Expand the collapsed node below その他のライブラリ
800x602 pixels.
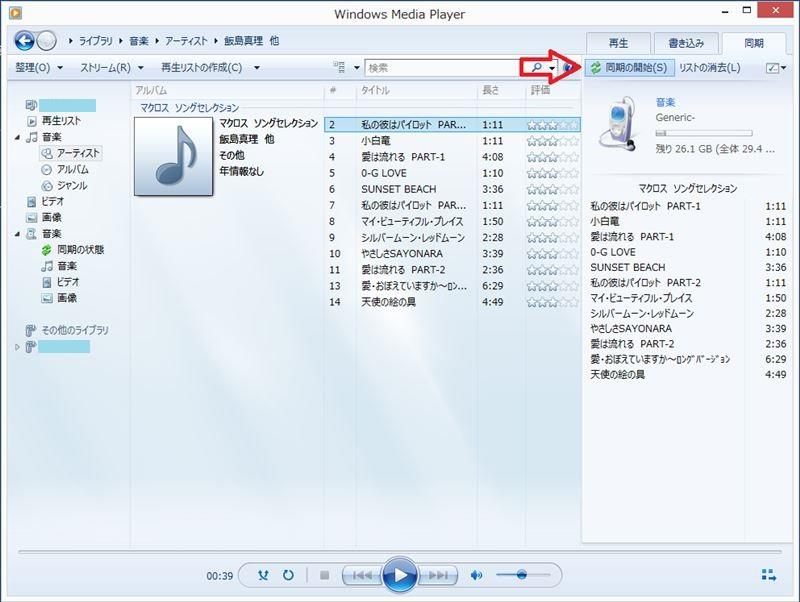(x=17, y=347)
